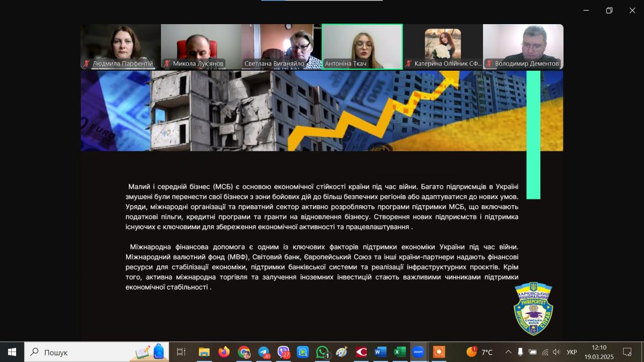
Task: Open Telegram from the taskbar
Action: [264, 352]
